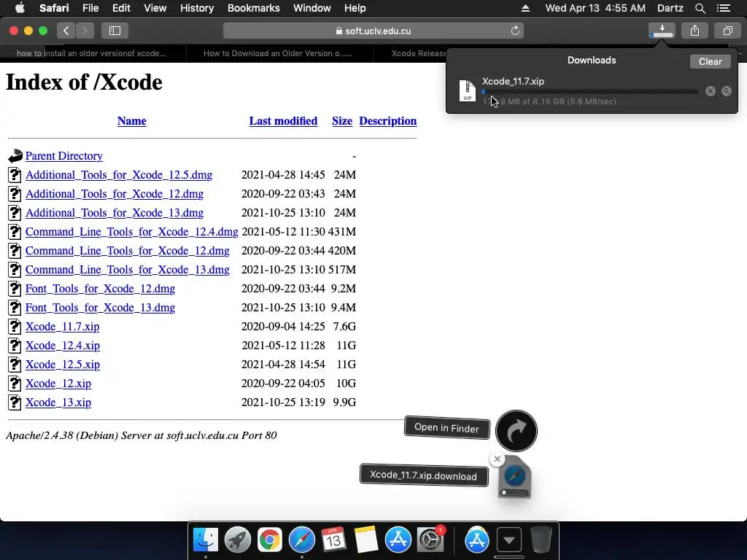Click Safari forward navigation arrow
This screenshot has width=747, height=560.
click(85, 31)
